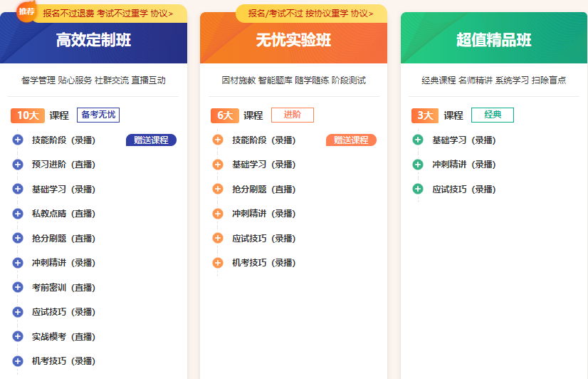Click the blue 赠送课程 badge
Viewport: 588px width, 379px height.
coord(151,140)
